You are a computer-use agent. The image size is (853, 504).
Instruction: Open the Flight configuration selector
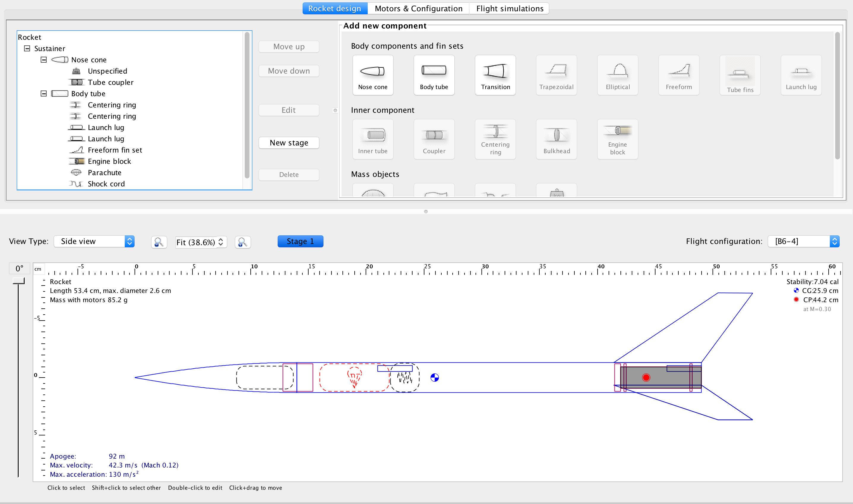coord(803,241)
